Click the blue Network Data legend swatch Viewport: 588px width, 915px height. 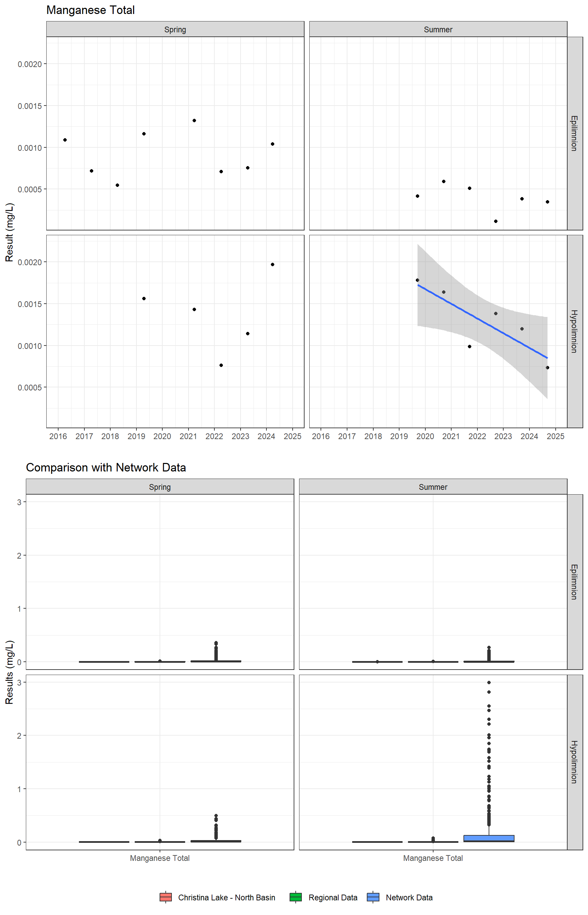tap(373, 897)
